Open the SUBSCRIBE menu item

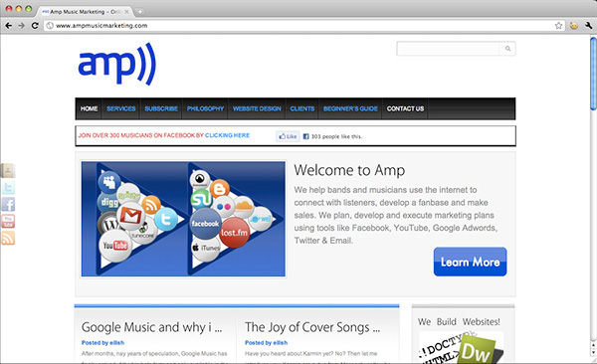tap(161, 108)
